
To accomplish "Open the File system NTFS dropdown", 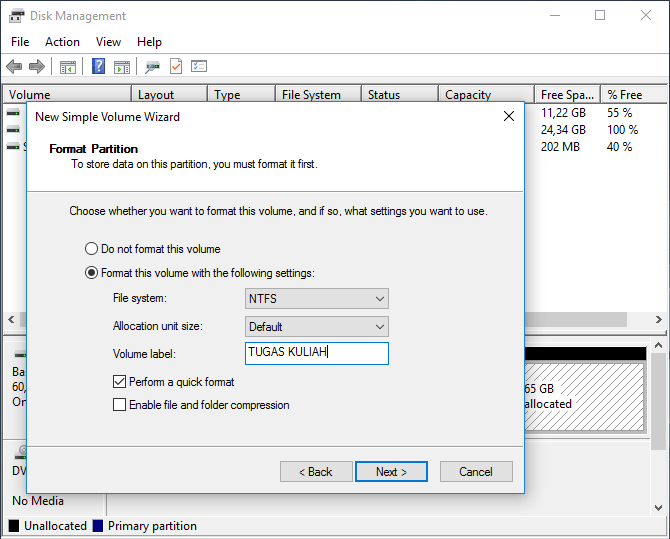I will [317, 298].
